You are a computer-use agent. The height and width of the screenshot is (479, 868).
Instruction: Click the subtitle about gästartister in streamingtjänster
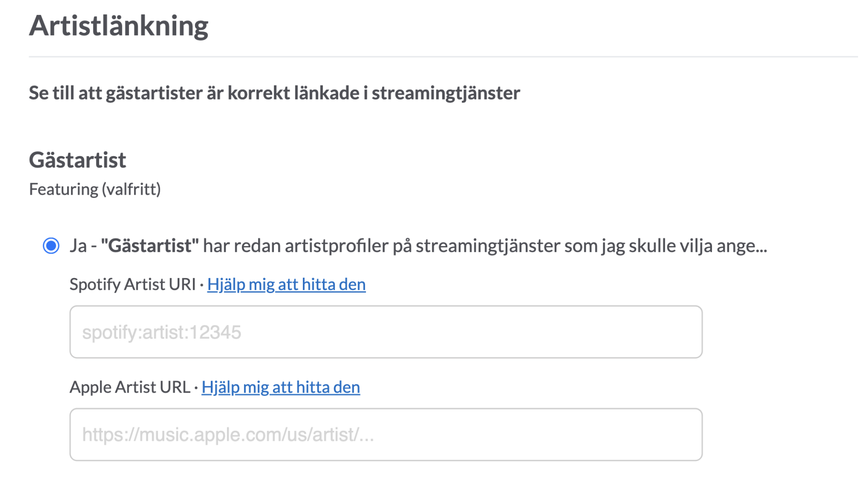[274, 93]
